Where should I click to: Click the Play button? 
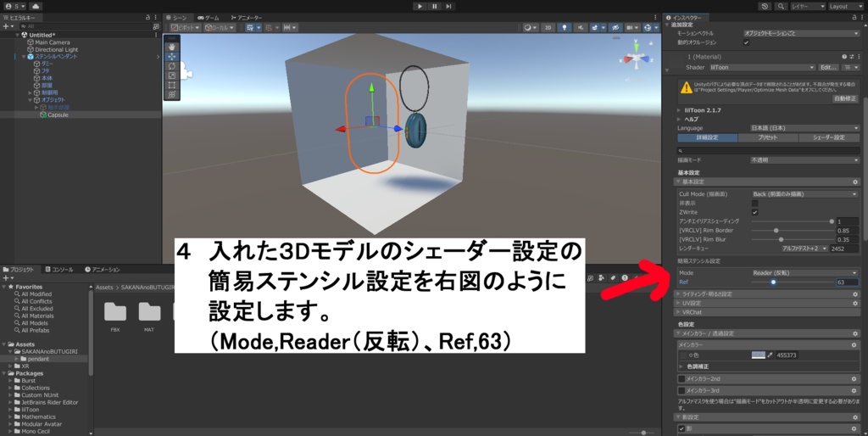[x=420, y=6]
